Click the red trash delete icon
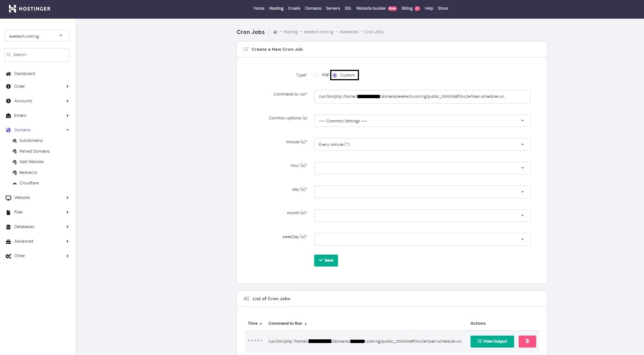Screen dimensions: 644x355 click(527, 341)
